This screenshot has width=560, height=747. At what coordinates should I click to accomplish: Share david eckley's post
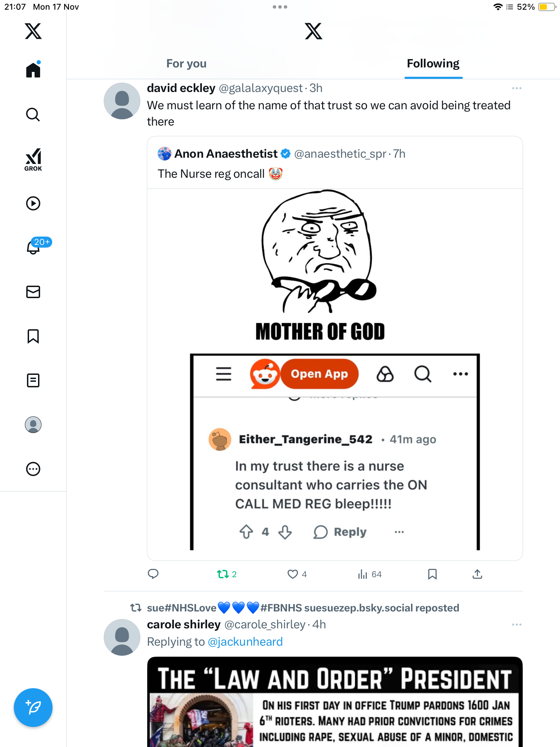coord(477,574)
